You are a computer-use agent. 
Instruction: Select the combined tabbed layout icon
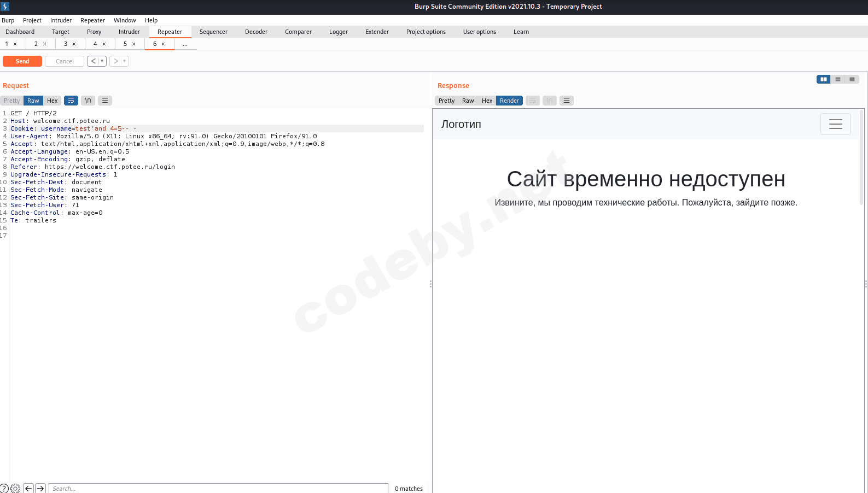[852, 79]
